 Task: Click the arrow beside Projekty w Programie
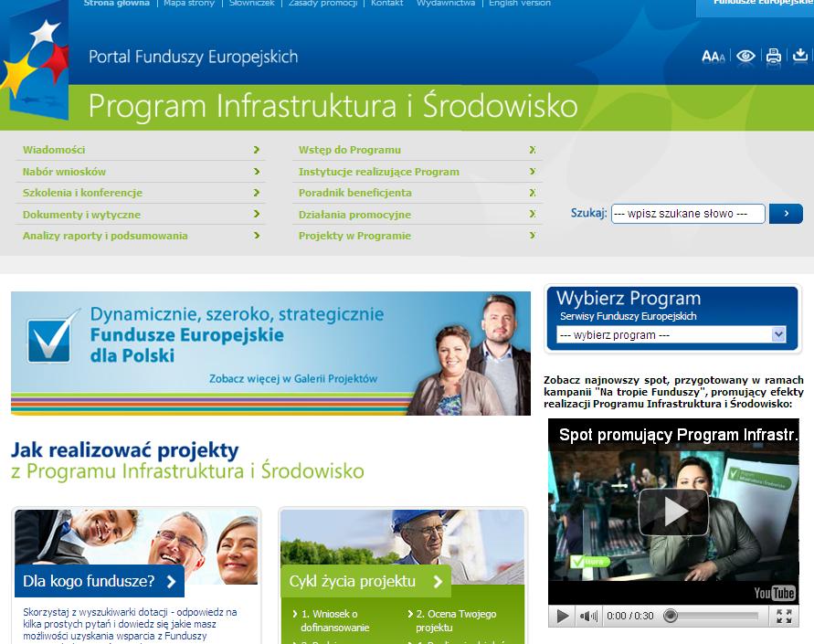point(532,236)
